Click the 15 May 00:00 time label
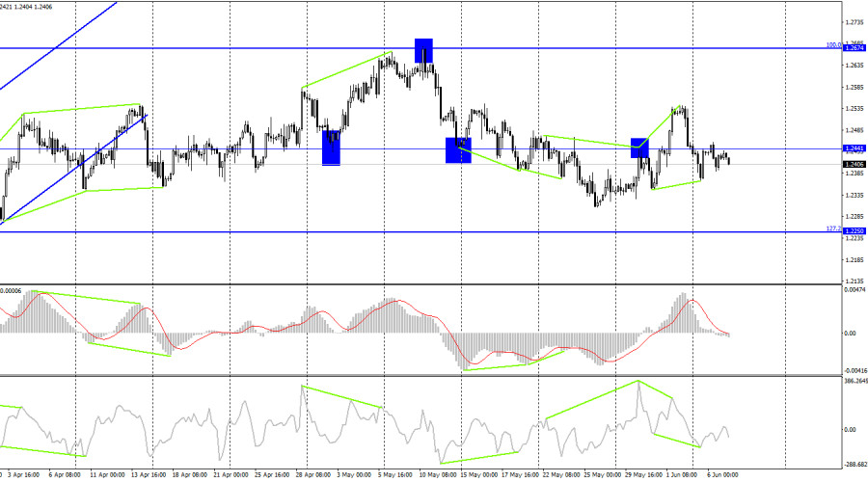Viewport: 868px width, 482px height. tap(478, 475)
